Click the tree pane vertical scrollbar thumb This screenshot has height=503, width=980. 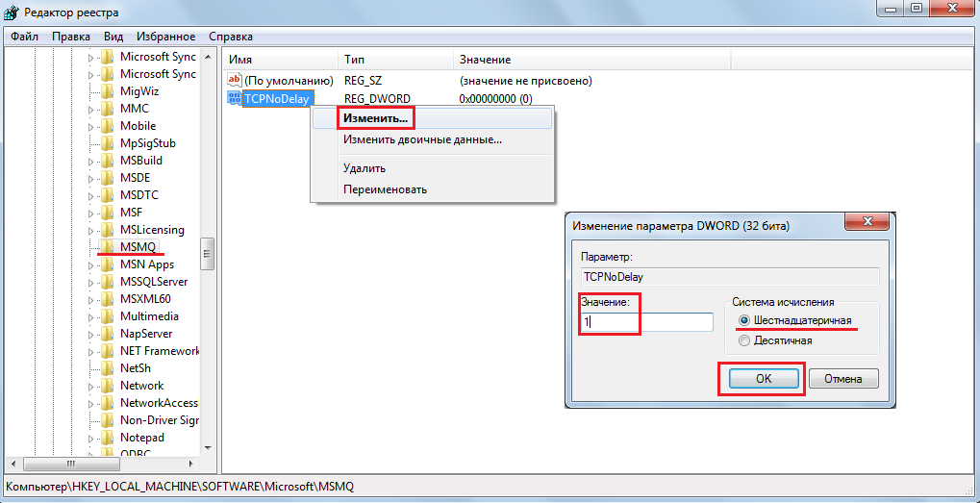click(208, 254)
